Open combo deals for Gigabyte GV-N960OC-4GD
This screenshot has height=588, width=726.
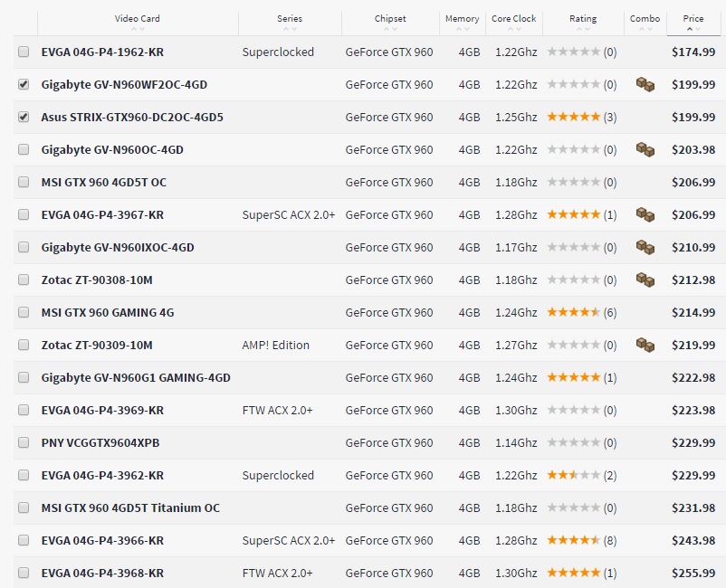645,149
